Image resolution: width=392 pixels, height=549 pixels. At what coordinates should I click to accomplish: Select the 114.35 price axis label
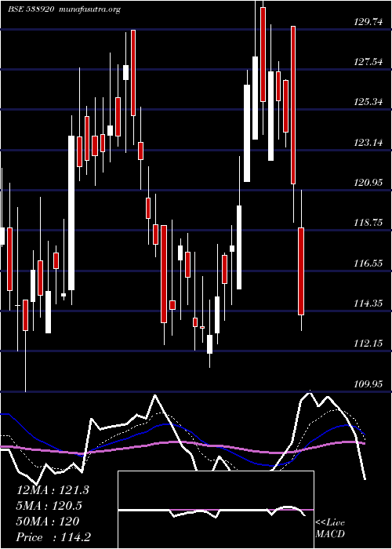368,303
